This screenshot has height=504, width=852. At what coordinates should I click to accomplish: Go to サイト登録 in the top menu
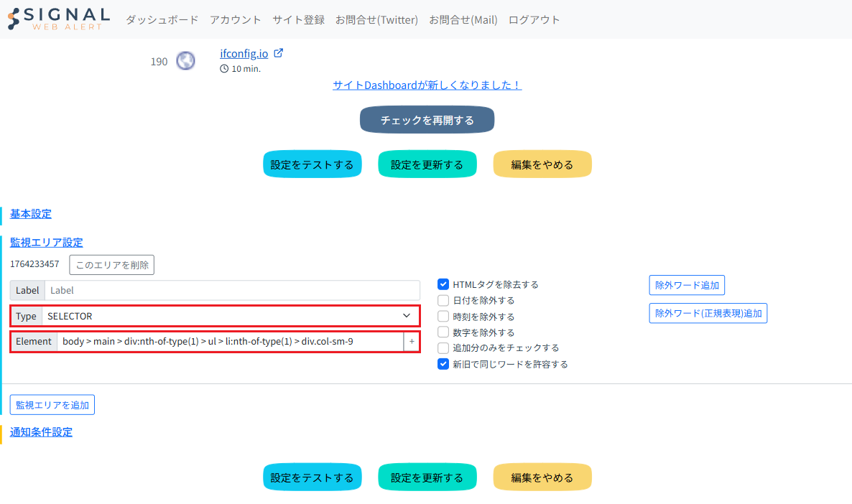298,20
